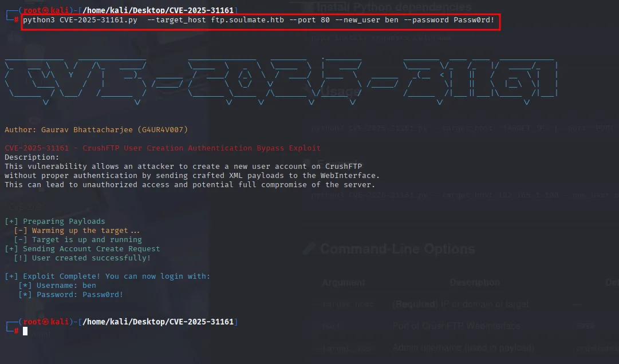
Task: Click the "[!] User created successfully!" message
Action: [x=82, y=258]
